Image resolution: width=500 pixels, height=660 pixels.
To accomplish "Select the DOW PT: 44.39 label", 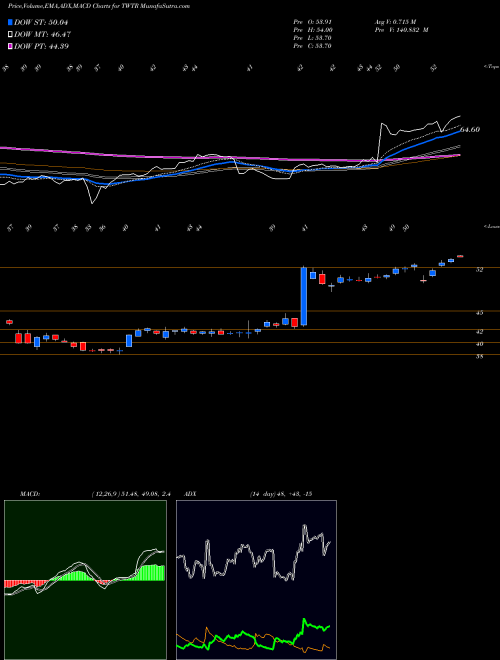I will 41,46.
